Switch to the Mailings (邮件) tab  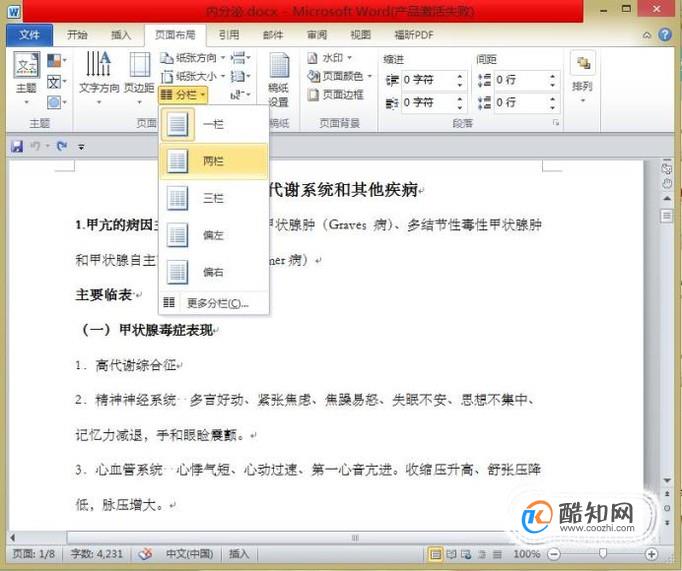[x=273, y=35]
